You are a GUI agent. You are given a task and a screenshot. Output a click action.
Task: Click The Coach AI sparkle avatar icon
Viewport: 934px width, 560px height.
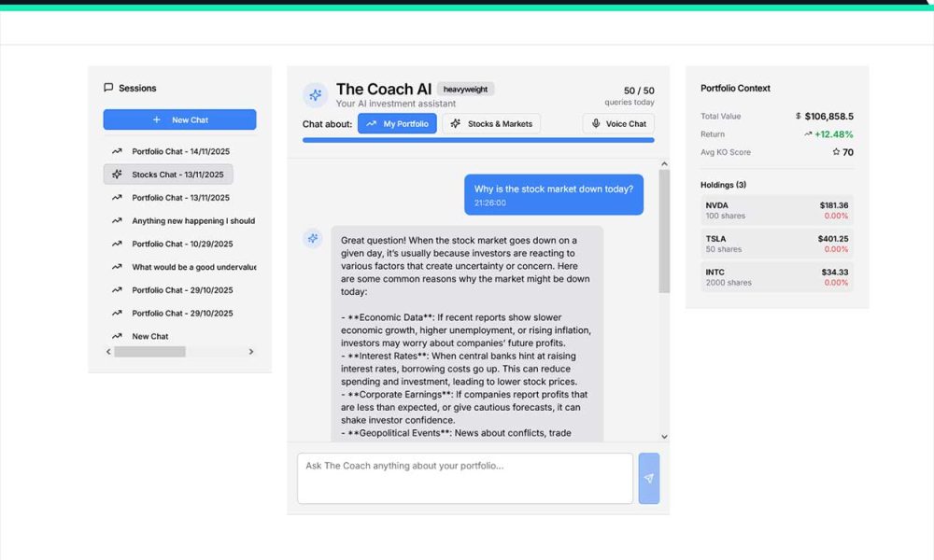coord(315,95)
